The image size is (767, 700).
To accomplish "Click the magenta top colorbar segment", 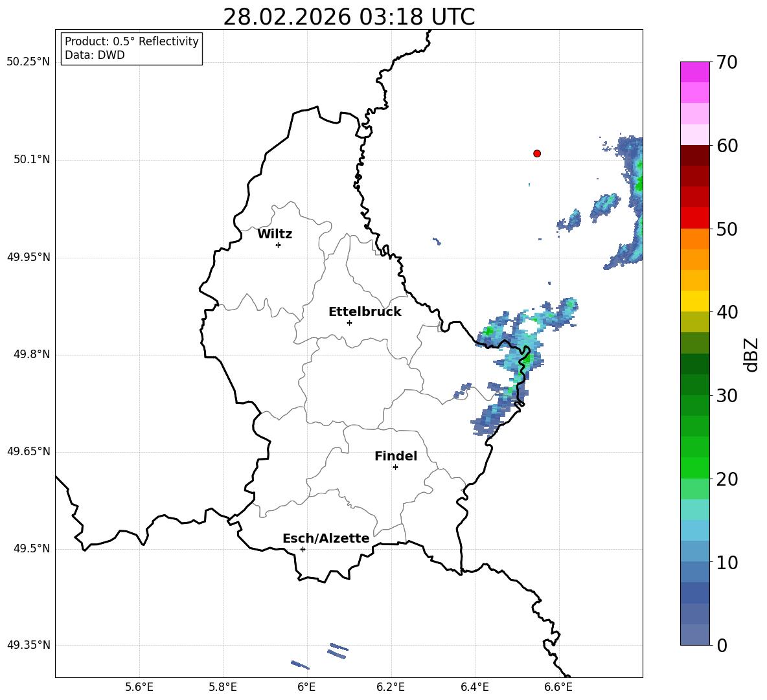I will point(694,73).
